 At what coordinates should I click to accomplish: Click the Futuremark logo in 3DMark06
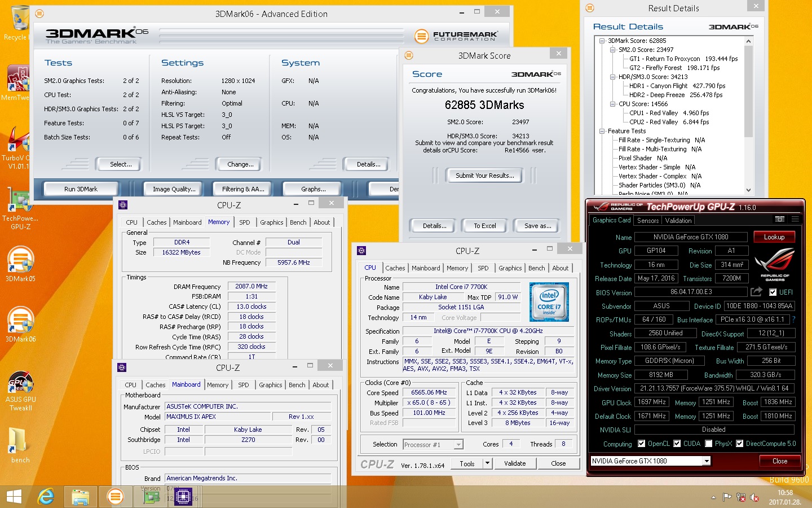click(456, 36)
